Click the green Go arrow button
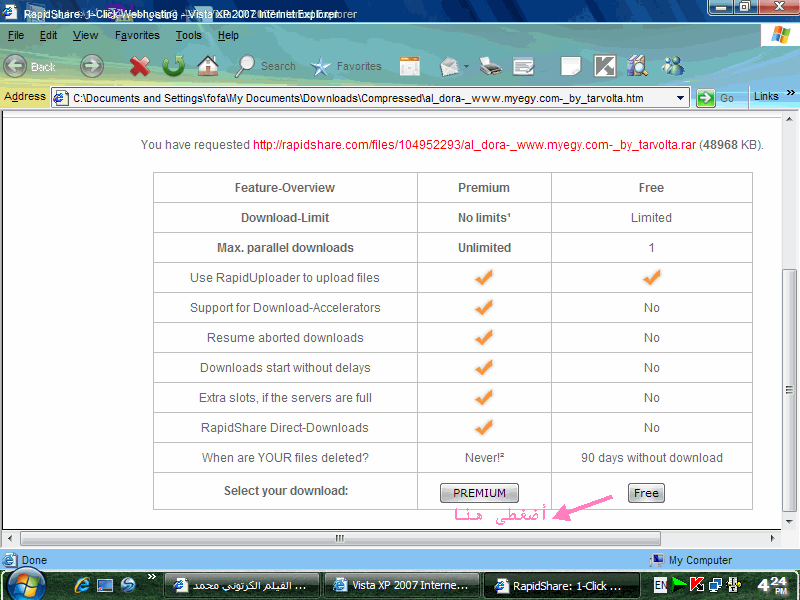The width and height of the screenshot is (800, 600). (x=706, y=98)
